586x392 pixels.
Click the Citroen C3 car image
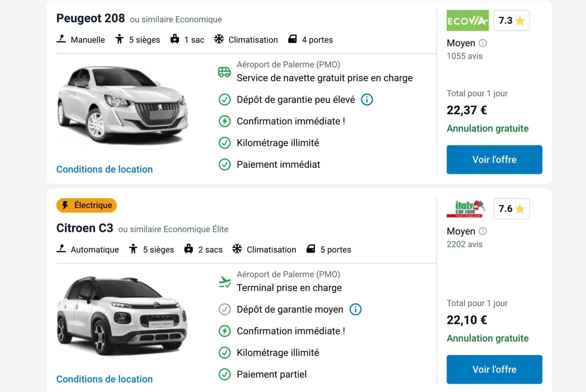(122, 316)
